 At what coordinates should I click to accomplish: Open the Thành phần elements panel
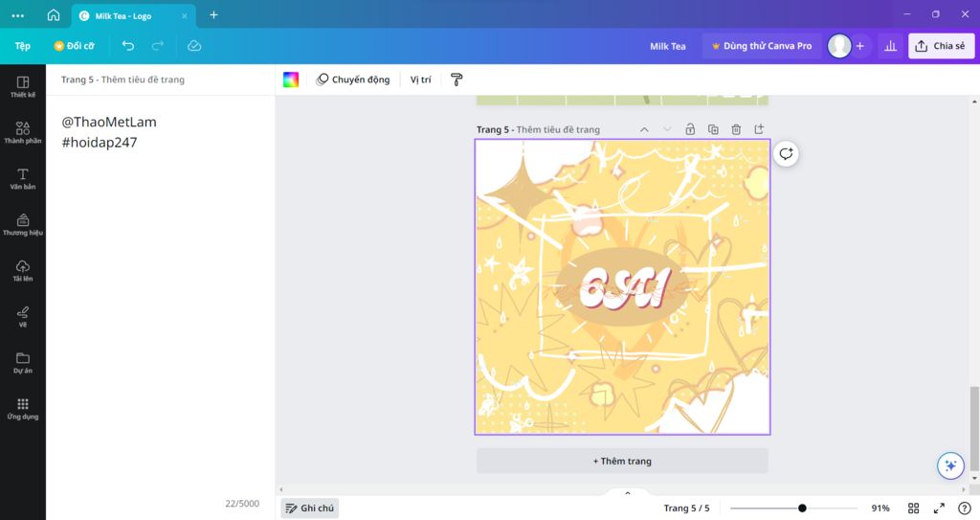[x=23, y=133]
